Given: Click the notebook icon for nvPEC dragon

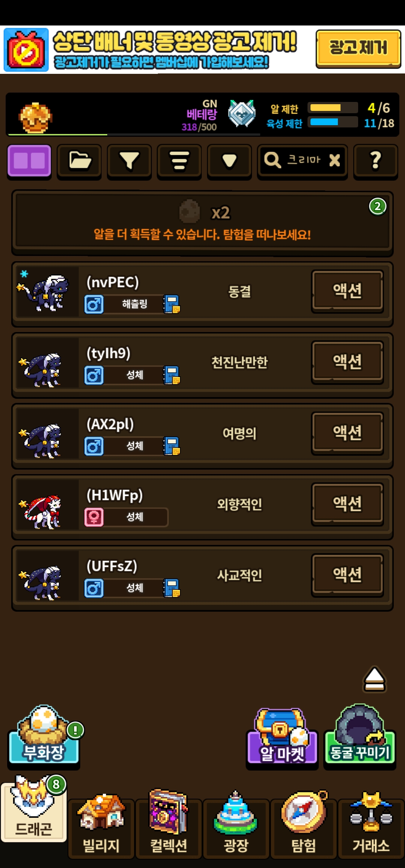Looking at the screenshot, I should click(172, 304).
